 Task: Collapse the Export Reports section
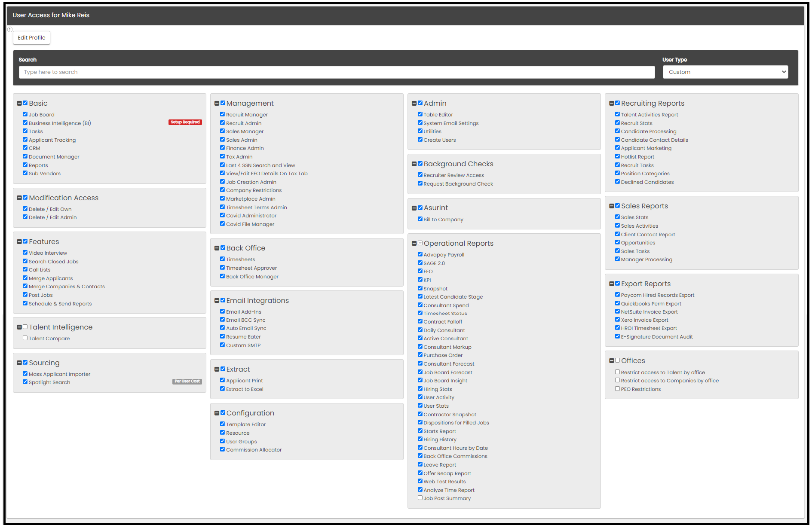(x=612, y=284)
